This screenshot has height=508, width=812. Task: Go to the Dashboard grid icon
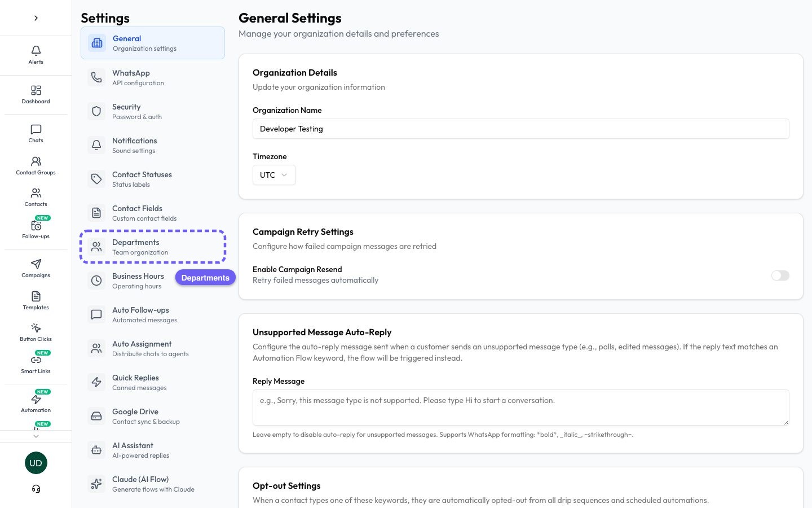click(36, 90)
